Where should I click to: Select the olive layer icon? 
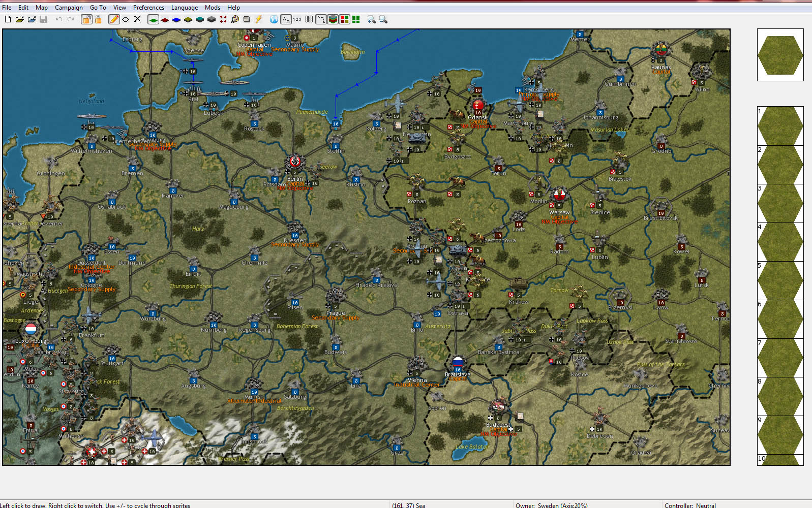click(x=188, y=19)
